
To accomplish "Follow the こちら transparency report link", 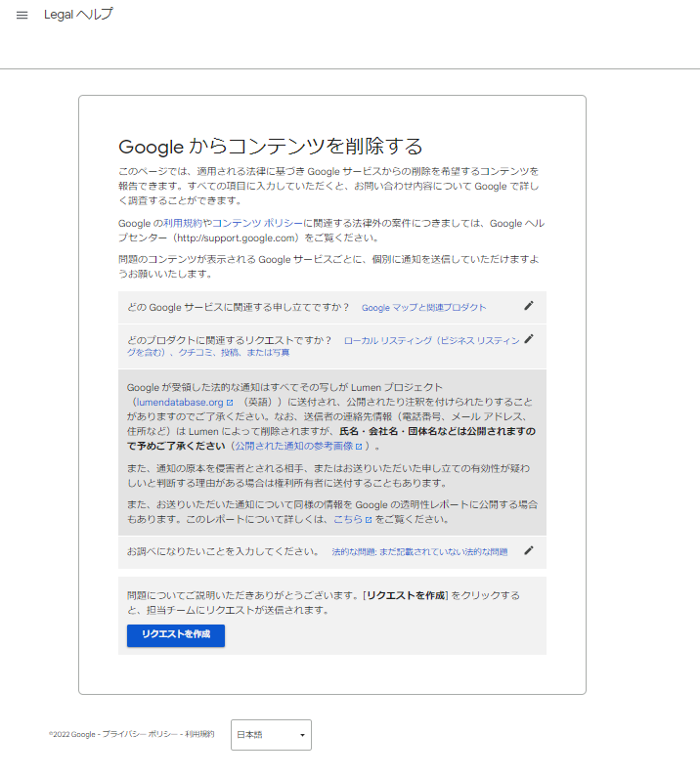I will coord(348,519).
